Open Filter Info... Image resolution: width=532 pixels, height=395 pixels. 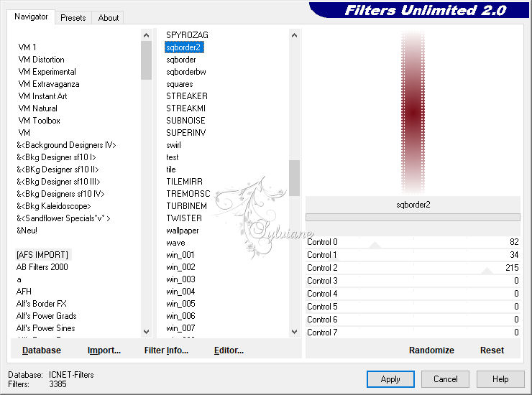click(166, 350)
